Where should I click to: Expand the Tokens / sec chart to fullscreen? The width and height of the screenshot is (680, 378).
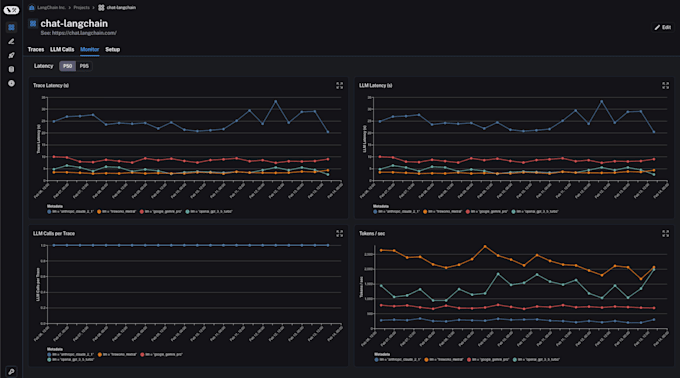(x=665, y=233)
